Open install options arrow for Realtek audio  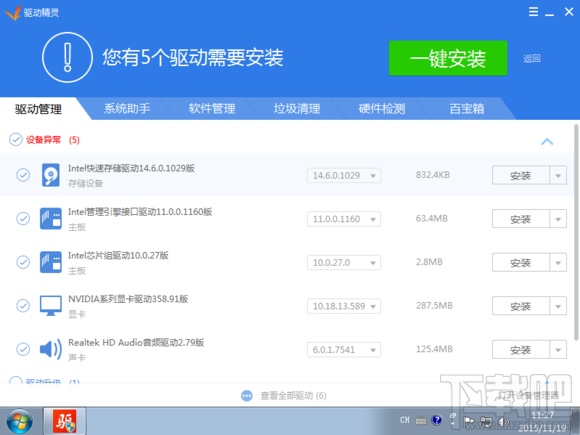(x=558, y=350)
